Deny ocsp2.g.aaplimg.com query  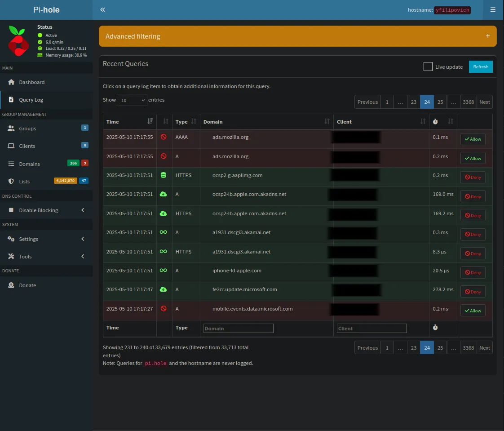click(473, 177)
